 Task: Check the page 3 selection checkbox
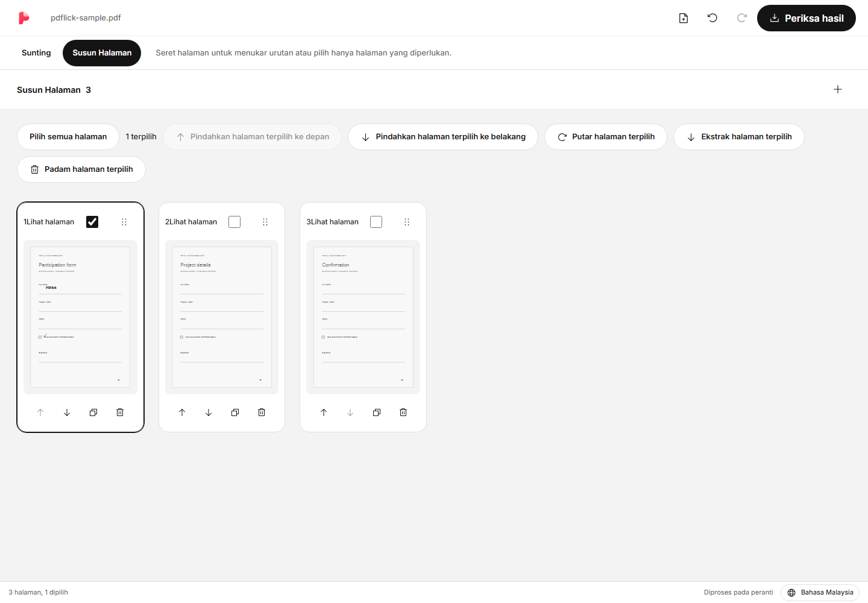(376, 222)
